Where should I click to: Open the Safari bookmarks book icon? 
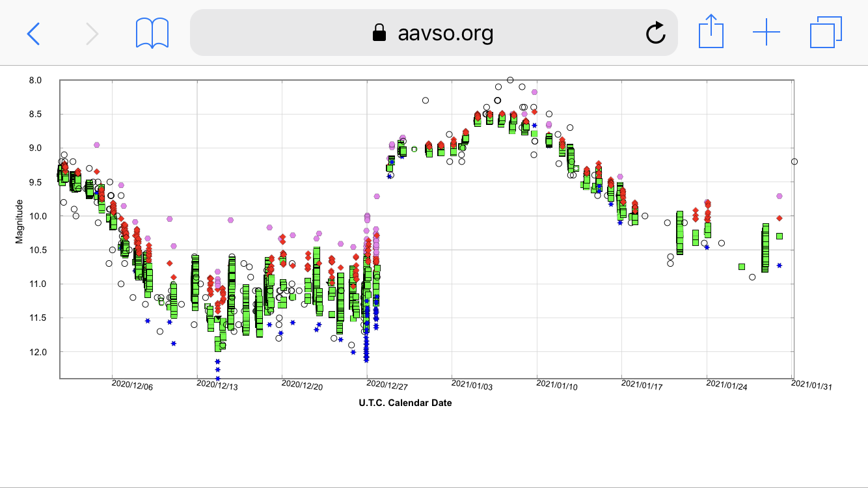click(x=152, y=33)
